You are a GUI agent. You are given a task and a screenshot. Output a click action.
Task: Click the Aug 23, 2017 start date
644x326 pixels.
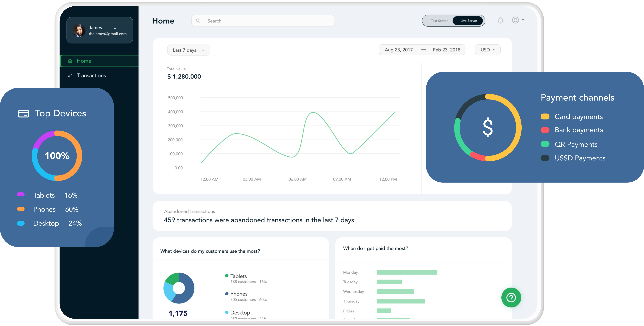399,50
